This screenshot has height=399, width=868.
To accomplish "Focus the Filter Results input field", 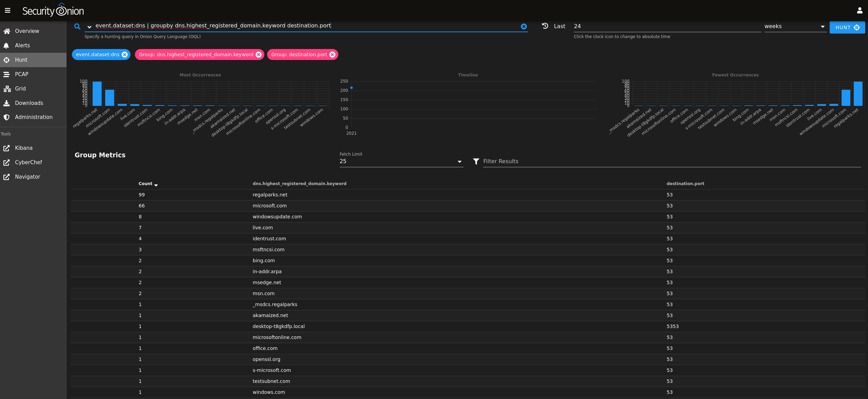I will pos(672,161).
